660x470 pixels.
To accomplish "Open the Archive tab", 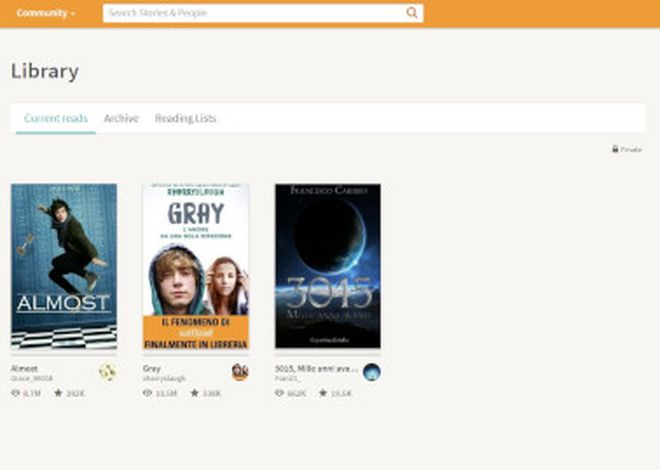I will tap(121, 118).
